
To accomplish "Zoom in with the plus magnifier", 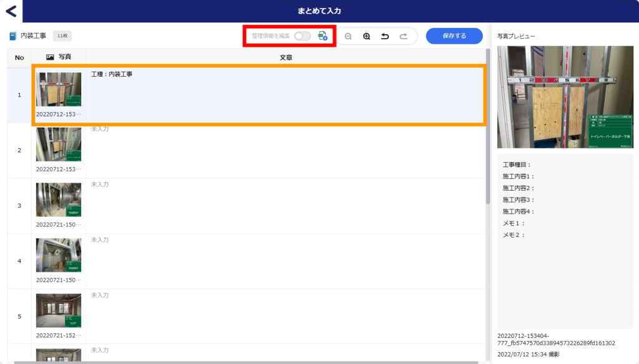I will 366,36.
